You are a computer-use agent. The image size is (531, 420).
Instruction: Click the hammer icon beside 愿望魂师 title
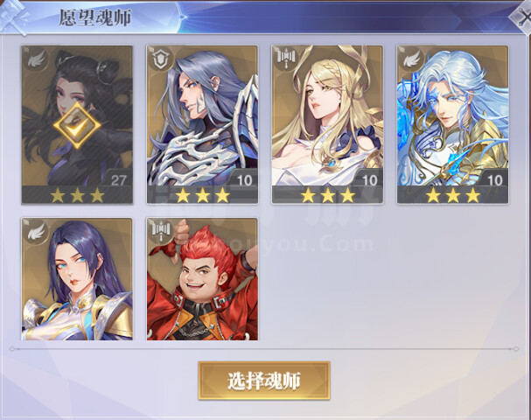(x=12, y=17)
